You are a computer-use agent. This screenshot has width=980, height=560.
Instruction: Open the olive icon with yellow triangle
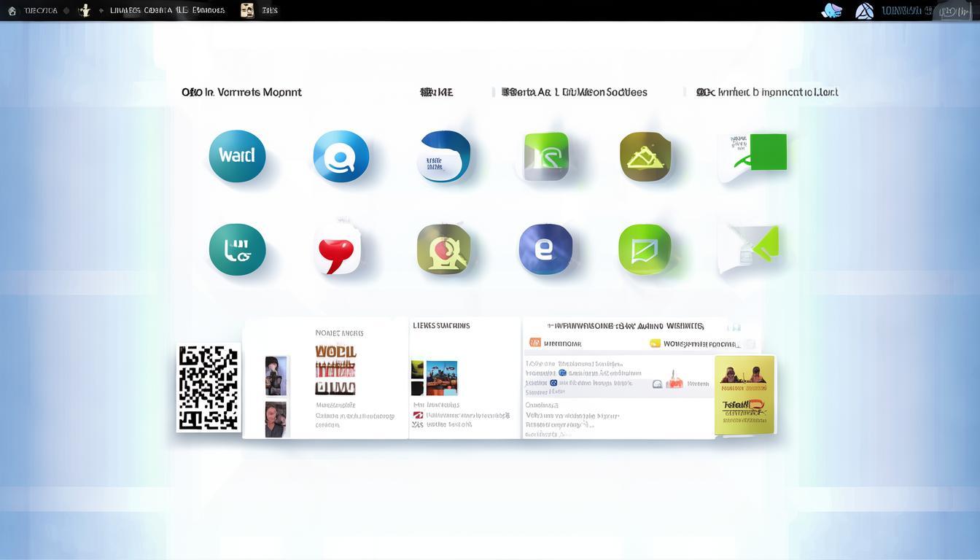[x=645, y=156]
